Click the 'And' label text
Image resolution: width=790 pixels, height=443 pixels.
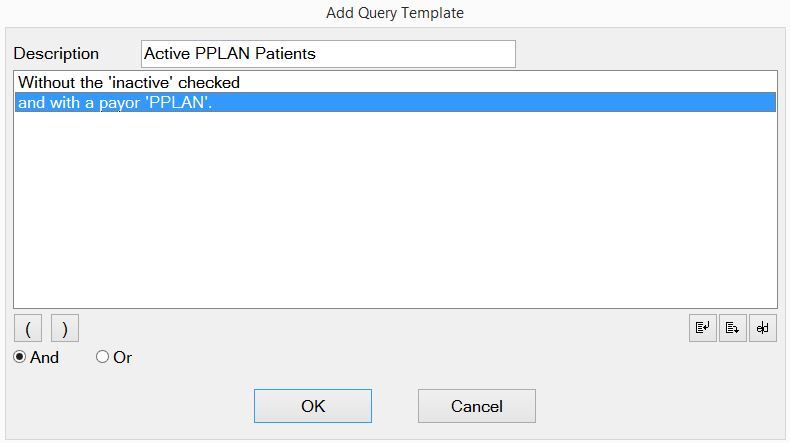coord(44,357)
